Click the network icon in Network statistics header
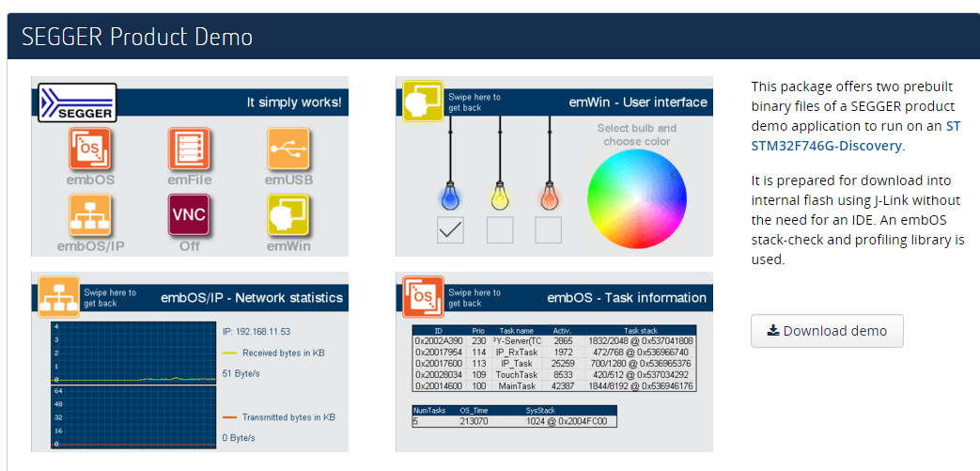The height and width of the screenshot is (471, 980). tap(59, 297)
